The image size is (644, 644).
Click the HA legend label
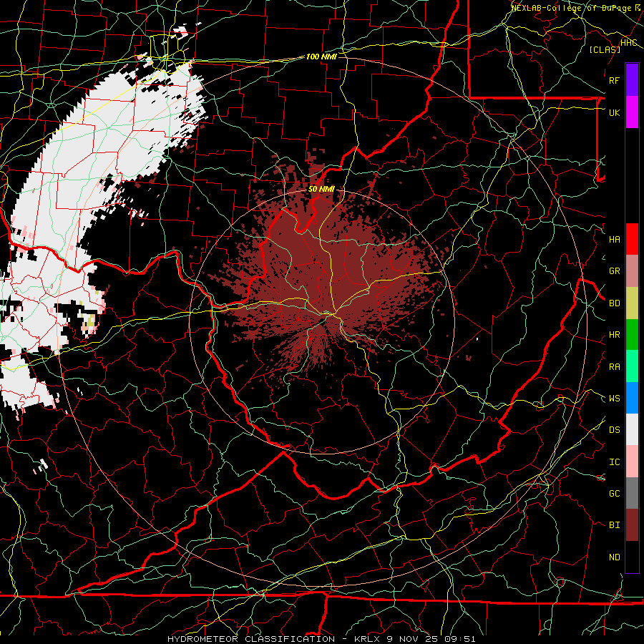[x=614, y=239]
